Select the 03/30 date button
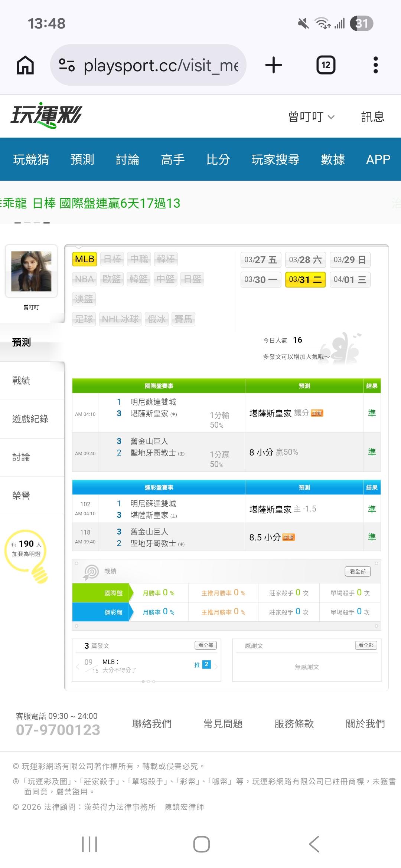This screenshot has height=868, width=401. pyautogui.click(x=261, y=280)
